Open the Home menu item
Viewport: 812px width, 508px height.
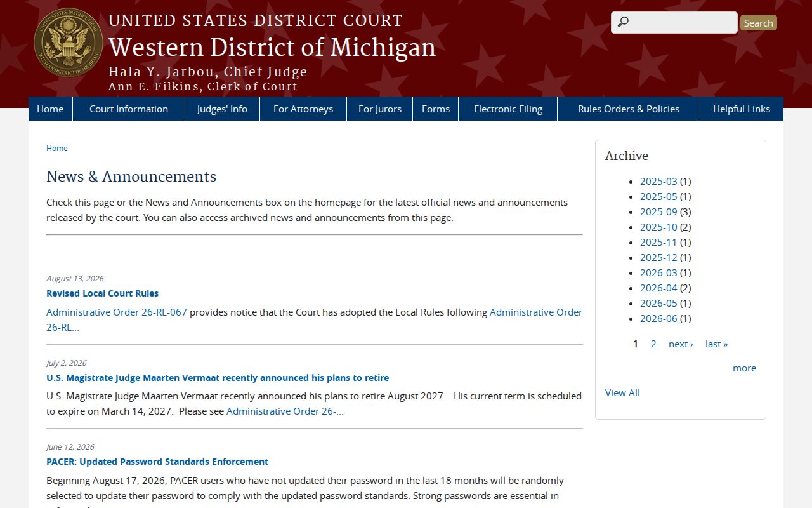pyautogui.click(x=50, y=109)
